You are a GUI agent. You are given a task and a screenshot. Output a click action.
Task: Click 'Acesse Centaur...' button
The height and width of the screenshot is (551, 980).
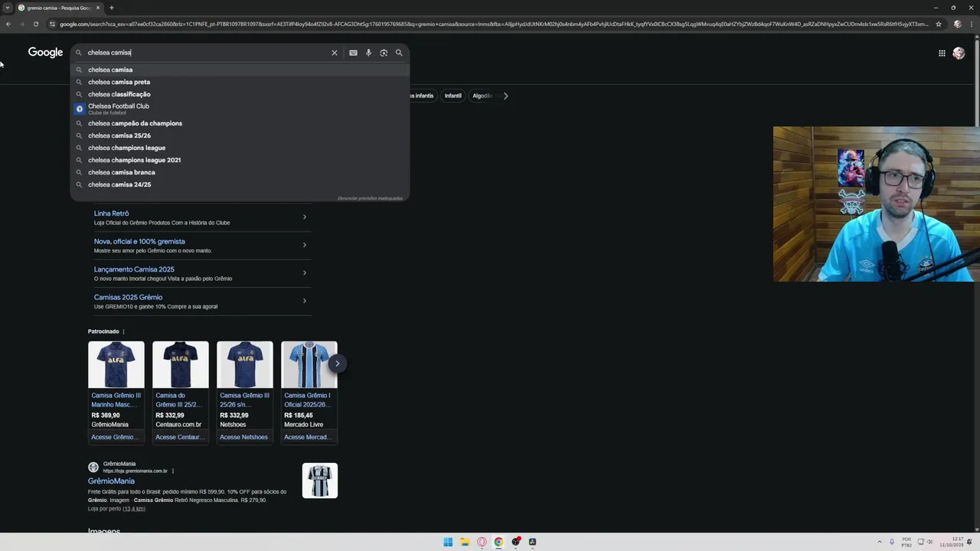click(x=179, y=437)
